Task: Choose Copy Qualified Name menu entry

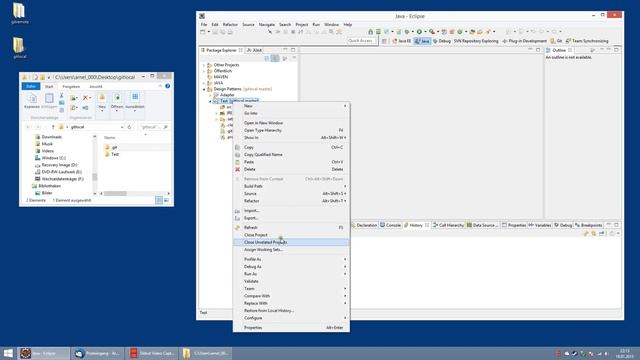Action: [x=291, y=155]
